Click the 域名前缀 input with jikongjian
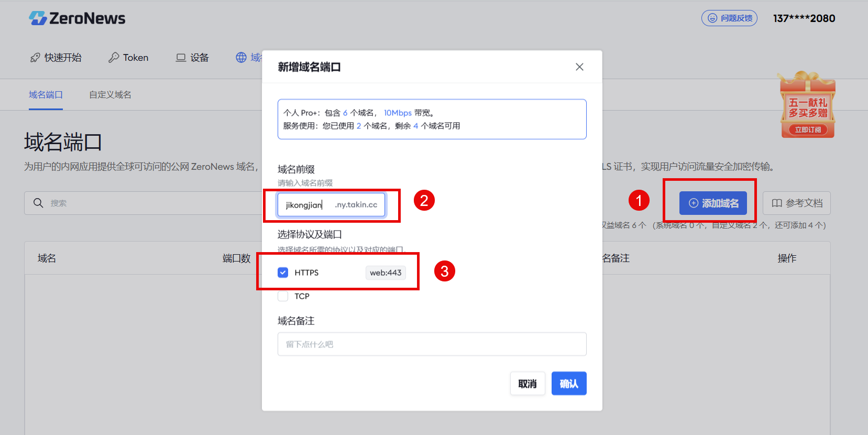Viewport: 868px width, 435px height. pos(331,205)
